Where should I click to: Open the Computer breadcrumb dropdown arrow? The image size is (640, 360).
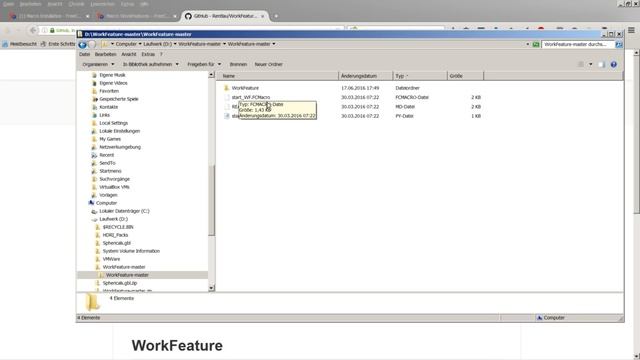tap(140, 44)
